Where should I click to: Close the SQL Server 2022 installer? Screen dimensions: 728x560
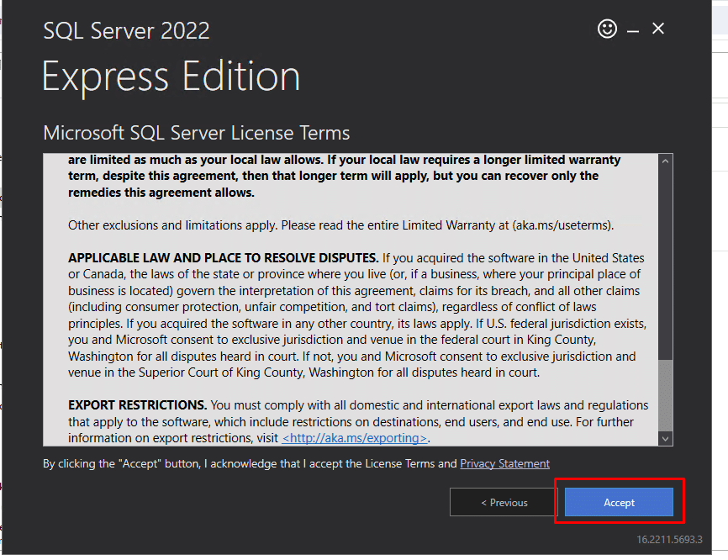658,29
